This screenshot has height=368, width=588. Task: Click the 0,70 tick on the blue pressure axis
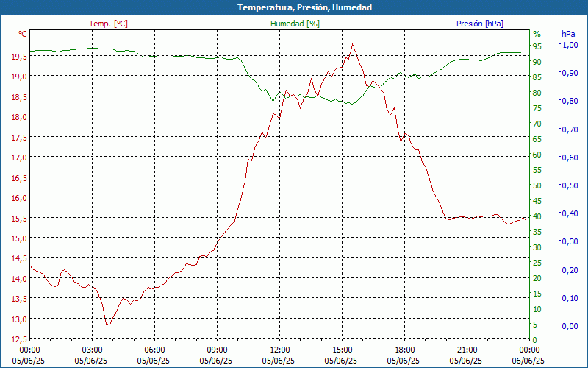pyautogui.click(x=570, y=130)
